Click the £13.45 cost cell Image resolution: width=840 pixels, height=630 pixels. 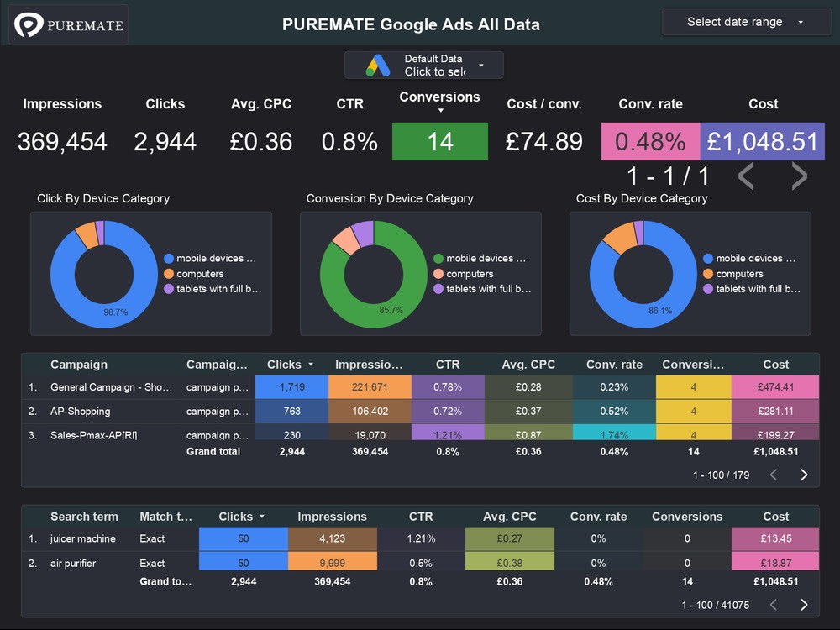[775, 538]
